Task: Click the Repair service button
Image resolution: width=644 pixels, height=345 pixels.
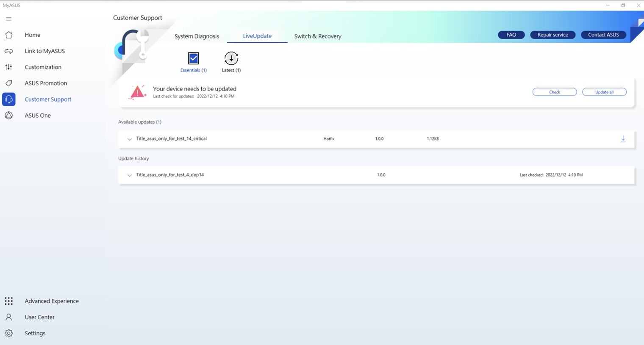Action: click(x=552, y=35)
